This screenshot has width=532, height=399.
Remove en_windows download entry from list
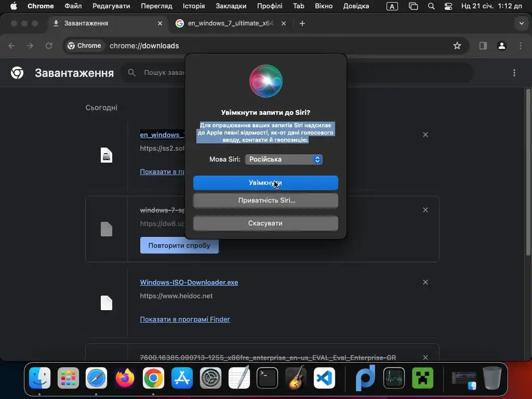pyautogui.click(x=425, y=135)
